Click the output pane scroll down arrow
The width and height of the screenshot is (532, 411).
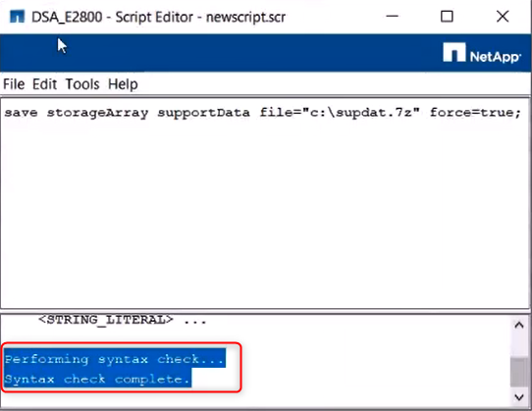tap(519, 396)
